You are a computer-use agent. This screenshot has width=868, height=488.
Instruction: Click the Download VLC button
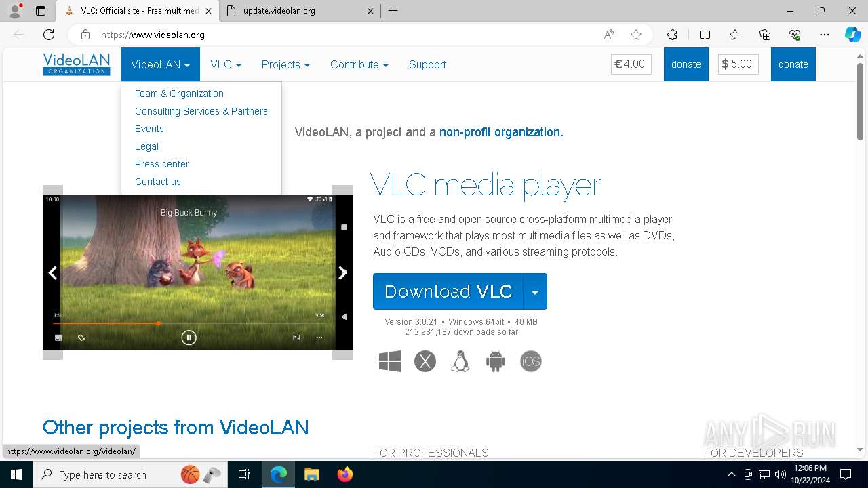tap(448, 291)
